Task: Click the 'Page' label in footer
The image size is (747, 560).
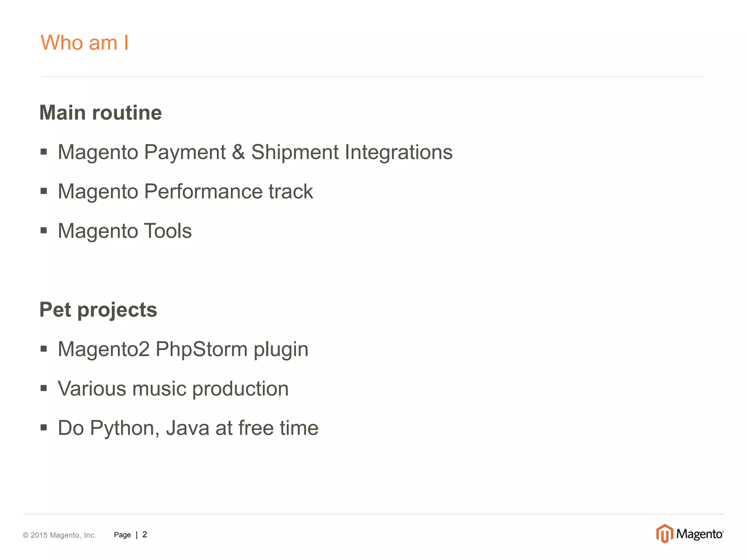Action: click(122, 535)
